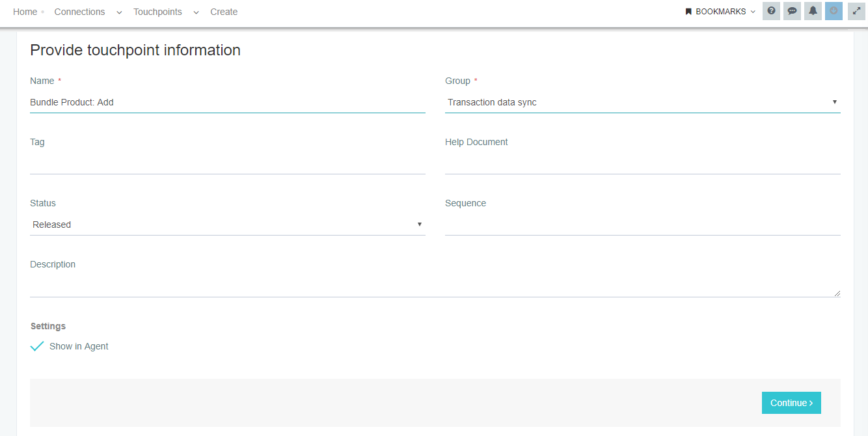Open the Status dropdown showing Released
The width and height of the screenshot is (868, 436).
[227, 225]
